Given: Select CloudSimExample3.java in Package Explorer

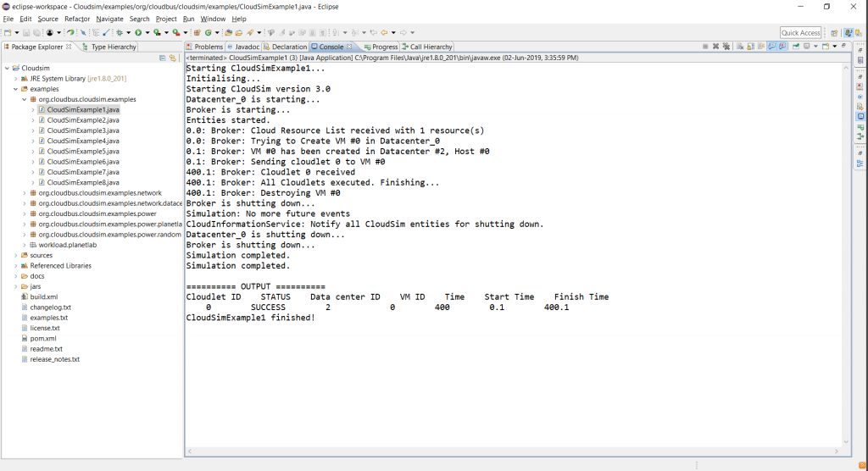Looking at the screenshot, I should (x=83, y=130).
